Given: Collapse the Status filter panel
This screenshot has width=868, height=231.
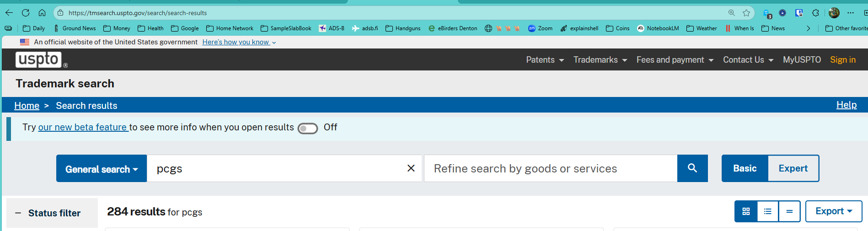Looking at the screenshot, I should 18,213.
